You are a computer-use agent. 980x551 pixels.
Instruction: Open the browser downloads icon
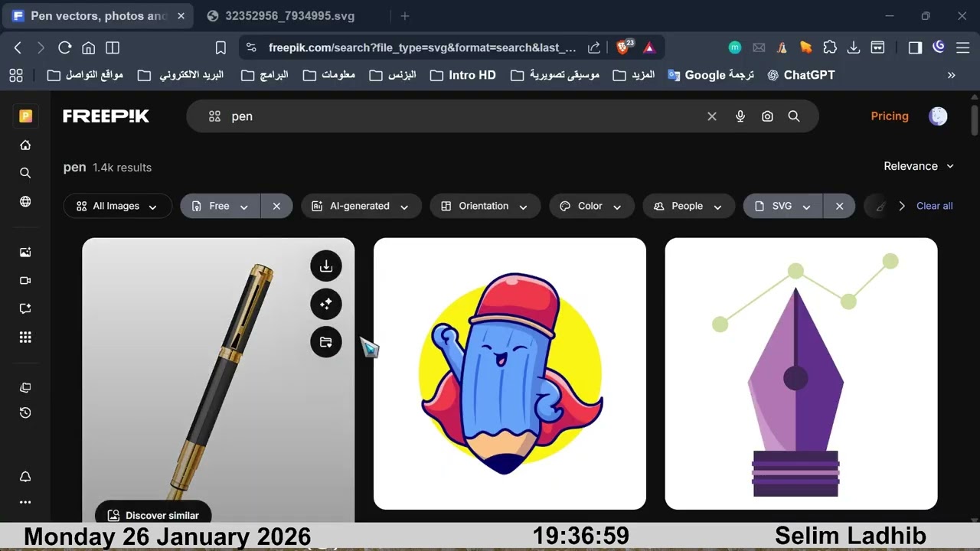tap(854, 47)
